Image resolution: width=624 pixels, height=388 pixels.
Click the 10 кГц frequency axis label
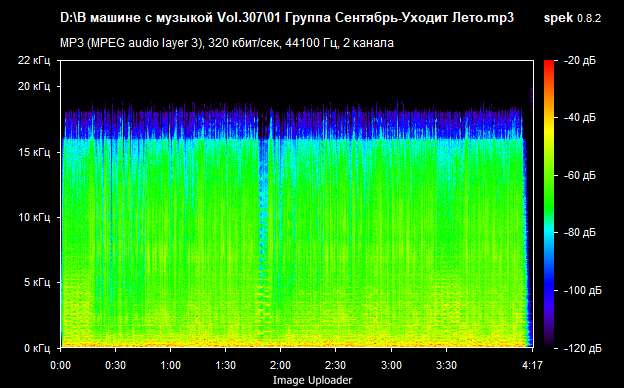point(34,217)
